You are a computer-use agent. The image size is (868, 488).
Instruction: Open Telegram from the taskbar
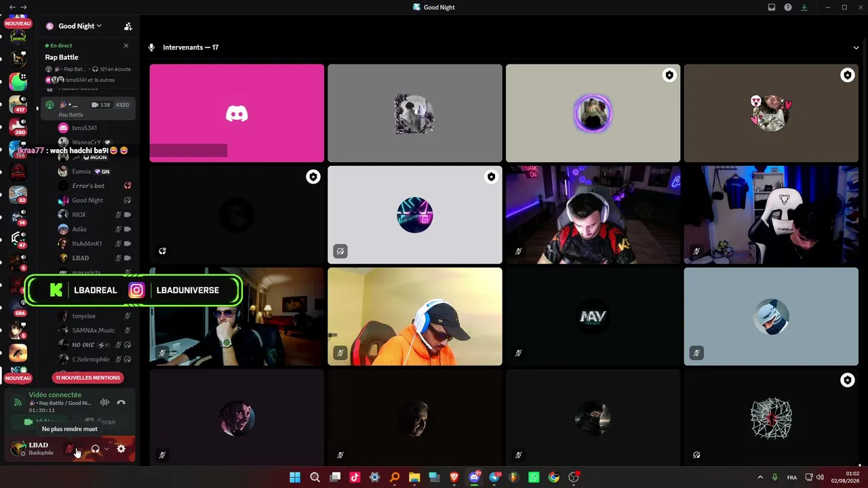point(494,477)
